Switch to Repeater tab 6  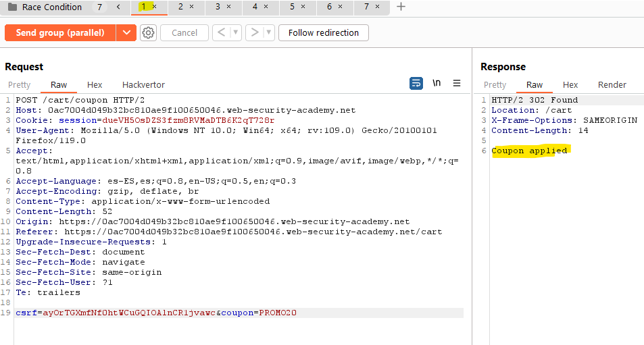click(329, 7)
